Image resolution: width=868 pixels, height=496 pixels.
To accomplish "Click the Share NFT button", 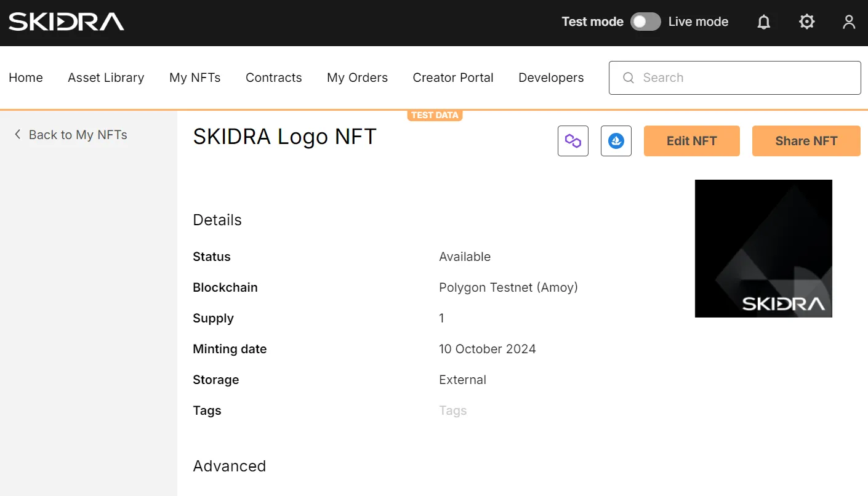I will (806, 141).
